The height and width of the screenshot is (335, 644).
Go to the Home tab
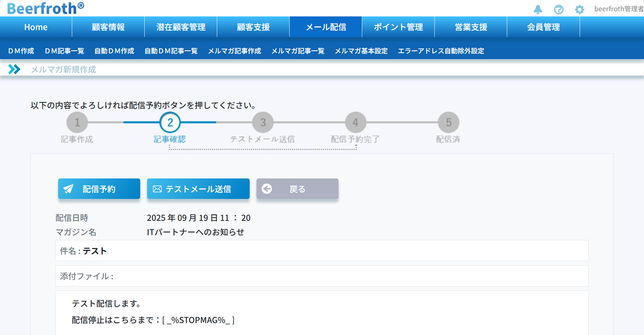tap(36, 27)
